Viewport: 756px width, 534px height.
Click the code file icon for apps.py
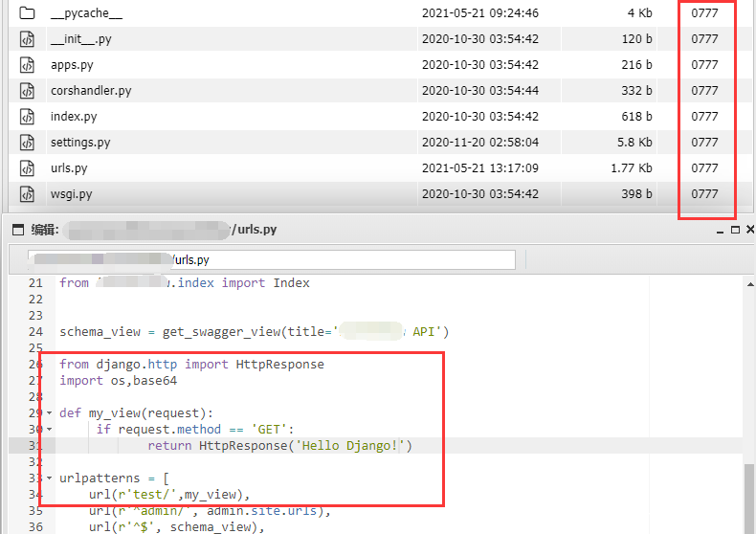tap(28, 65)
